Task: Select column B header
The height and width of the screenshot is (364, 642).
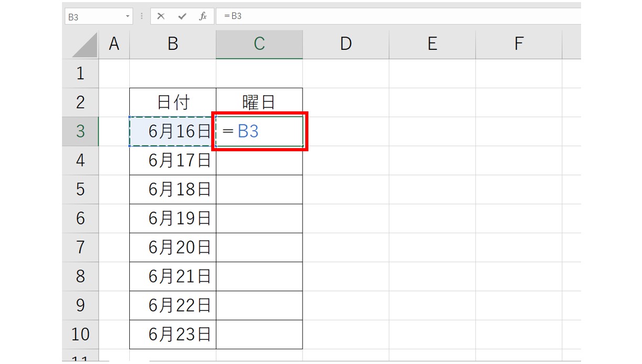Action: (x=173, y=44)
